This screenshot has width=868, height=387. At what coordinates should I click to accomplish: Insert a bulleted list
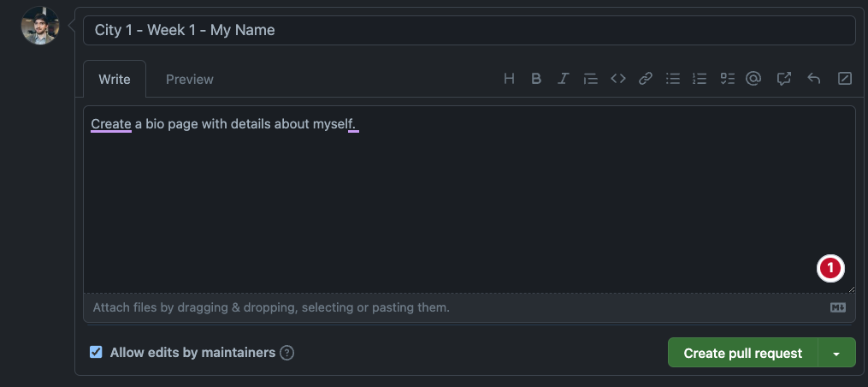[x=673, y=79]
